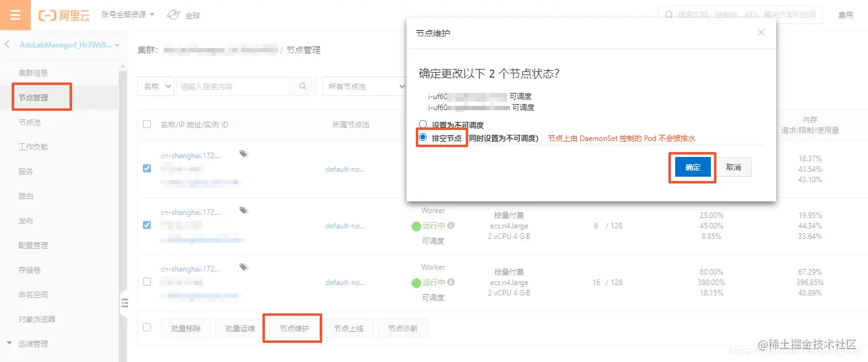Confirm node maintenance with the 确定 button

point(692,167)
